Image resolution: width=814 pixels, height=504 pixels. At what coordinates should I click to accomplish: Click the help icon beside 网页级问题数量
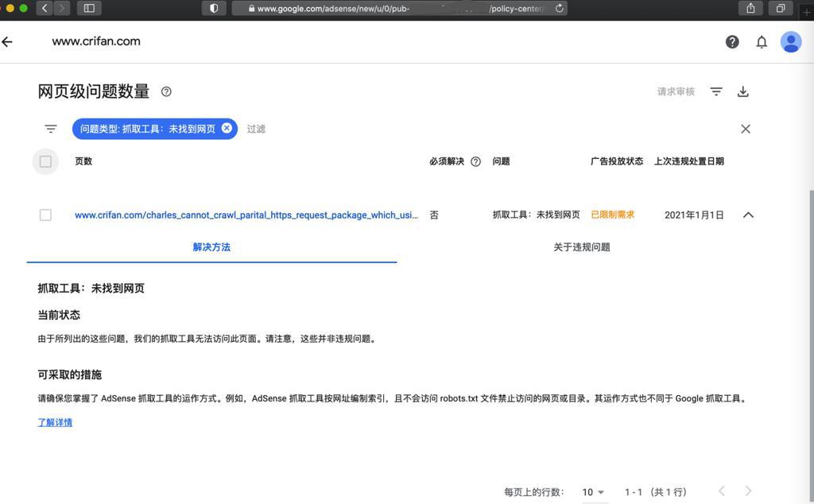tap(166, 92)
